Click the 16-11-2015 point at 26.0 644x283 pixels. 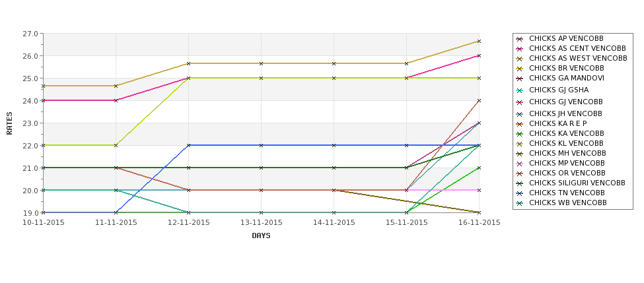point(479,55)
